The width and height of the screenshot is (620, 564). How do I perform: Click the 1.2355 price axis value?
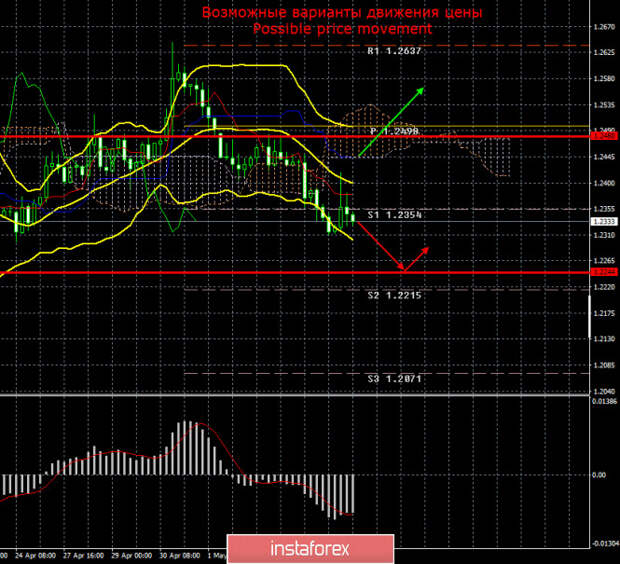pos(605,209)
